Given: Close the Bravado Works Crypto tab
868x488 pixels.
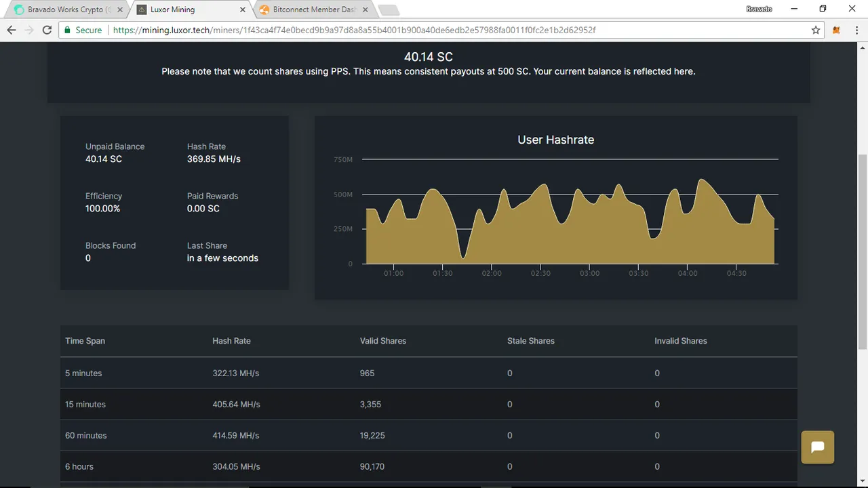Looking at the screenshot, I should coord(119,10).
